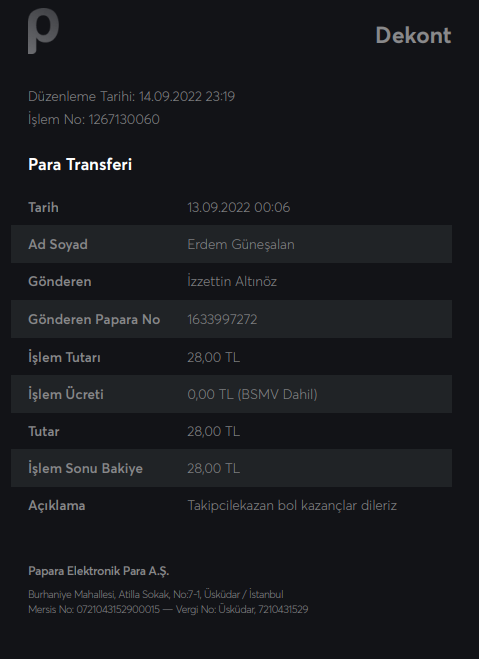
Task: Click the Burhaniye Mahallesi address line
Action: pos(155,594)
